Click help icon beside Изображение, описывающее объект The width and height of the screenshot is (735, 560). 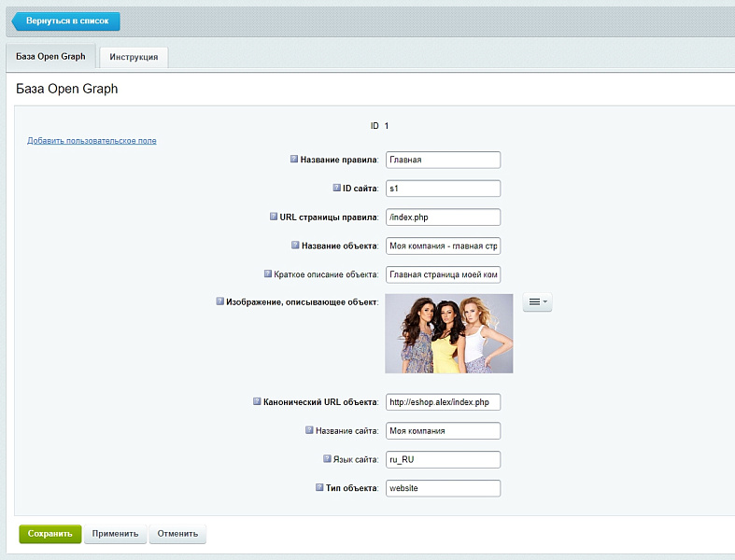click(x=220, y=301)
